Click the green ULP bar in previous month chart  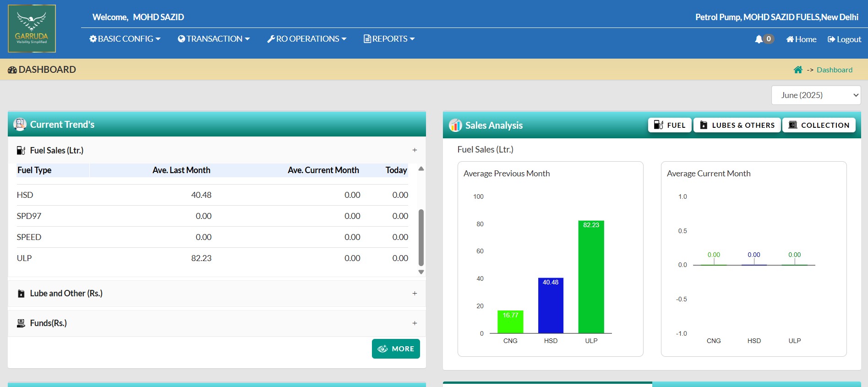[591, 277]
